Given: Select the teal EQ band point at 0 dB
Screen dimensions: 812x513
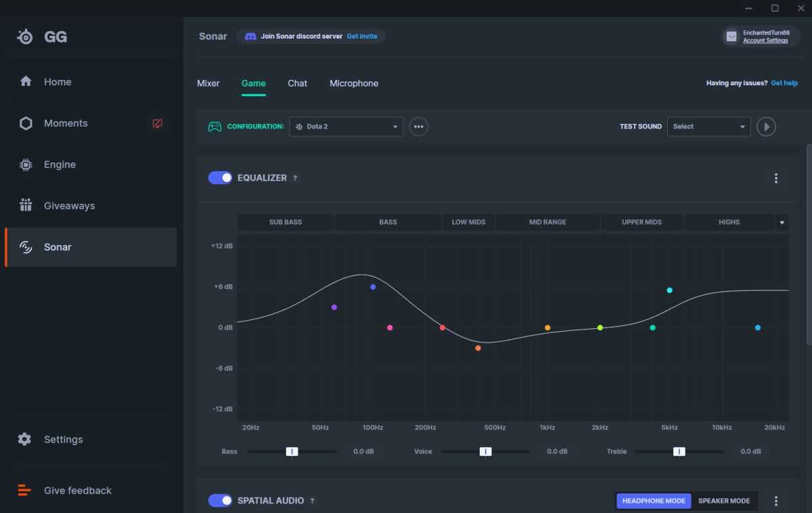Looking at the screenshot, I should 653,328.
